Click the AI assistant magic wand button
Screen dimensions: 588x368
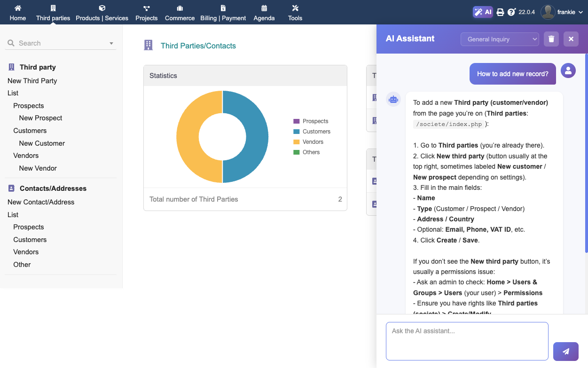click(483, 12)
